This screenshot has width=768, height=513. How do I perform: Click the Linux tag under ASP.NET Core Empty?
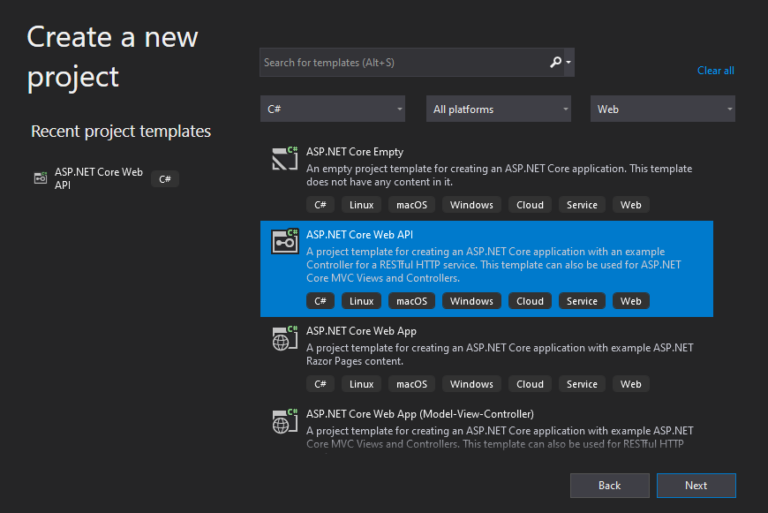pos(361,205)
